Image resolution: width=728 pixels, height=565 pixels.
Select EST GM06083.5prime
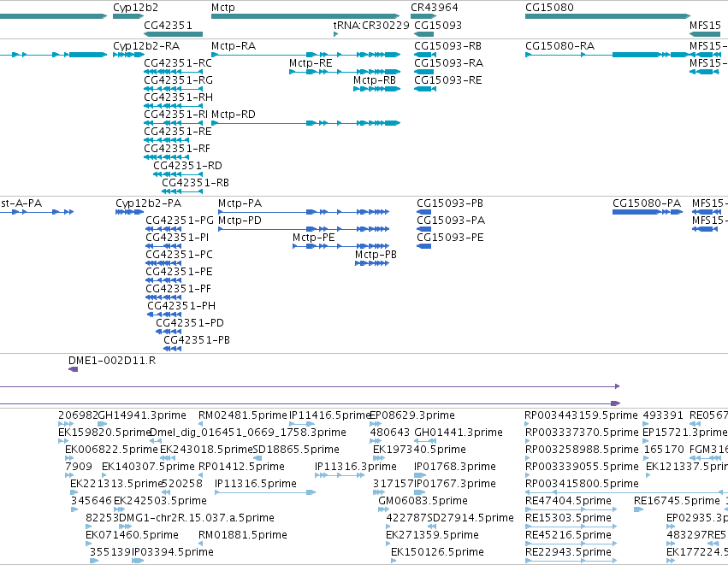(423, 501)
